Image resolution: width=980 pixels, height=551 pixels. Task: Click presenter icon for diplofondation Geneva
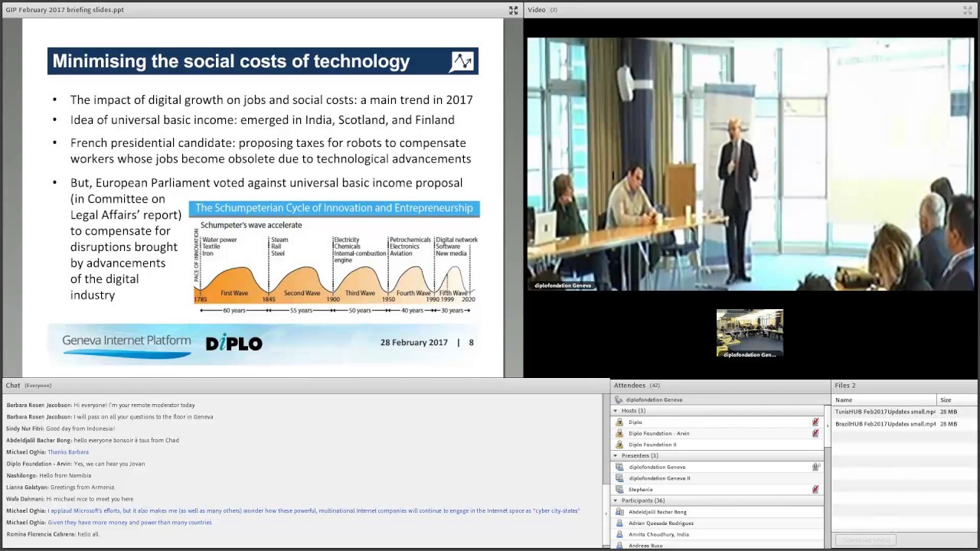(x=619, y=467)
